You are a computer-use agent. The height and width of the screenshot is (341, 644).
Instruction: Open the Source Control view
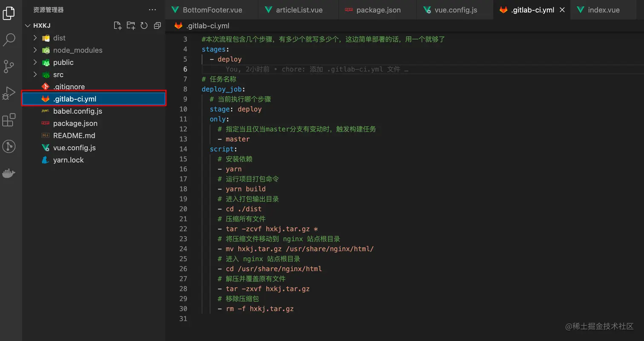9,66
